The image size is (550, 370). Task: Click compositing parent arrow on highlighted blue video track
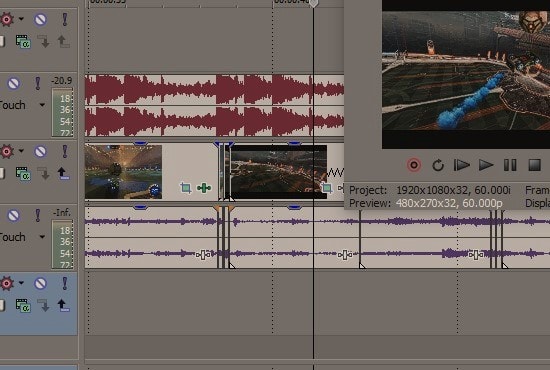pyautogui.click(x=63, y=305)
